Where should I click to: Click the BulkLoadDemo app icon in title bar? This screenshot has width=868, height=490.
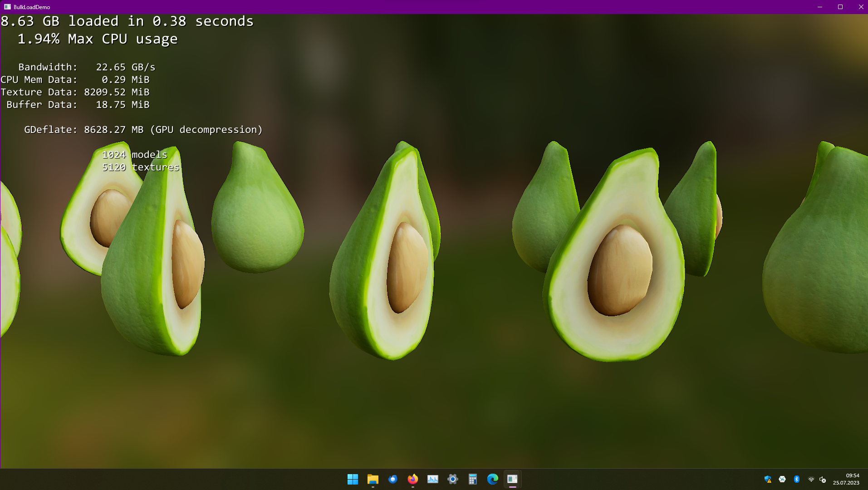pos(6,7)
